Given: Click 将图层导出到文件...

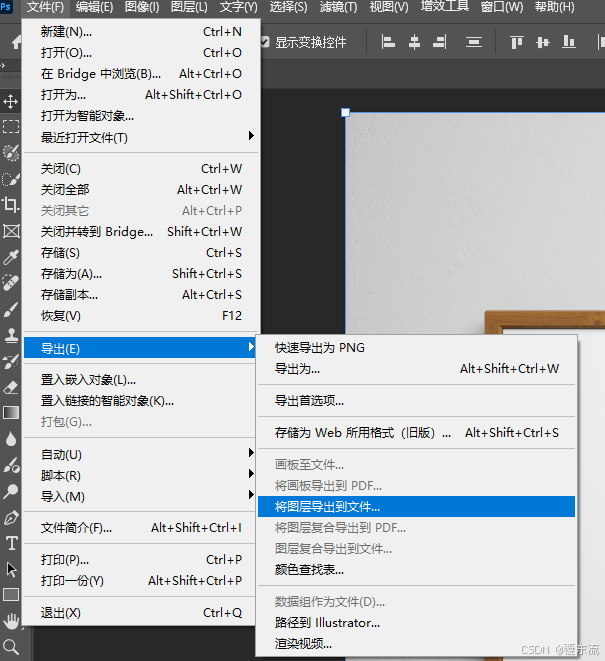Looking at the screenshot, I should click(x=417, y=506).
